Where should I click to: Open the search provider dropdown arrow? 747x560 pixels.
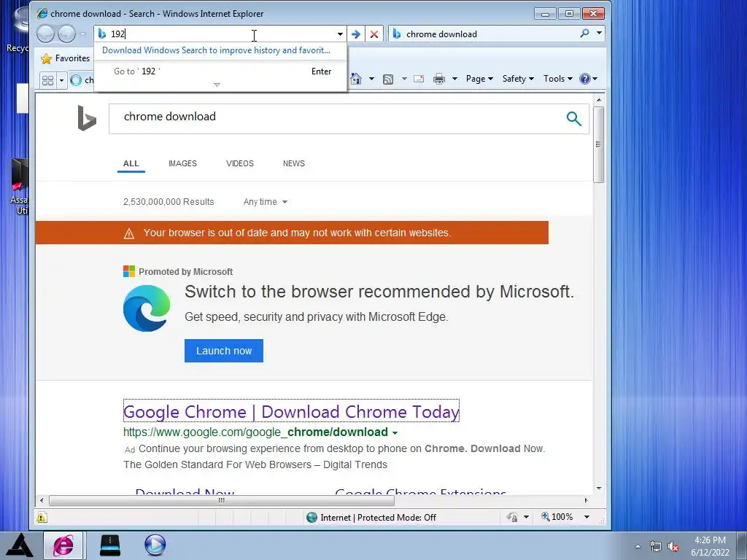coord(599,34)
